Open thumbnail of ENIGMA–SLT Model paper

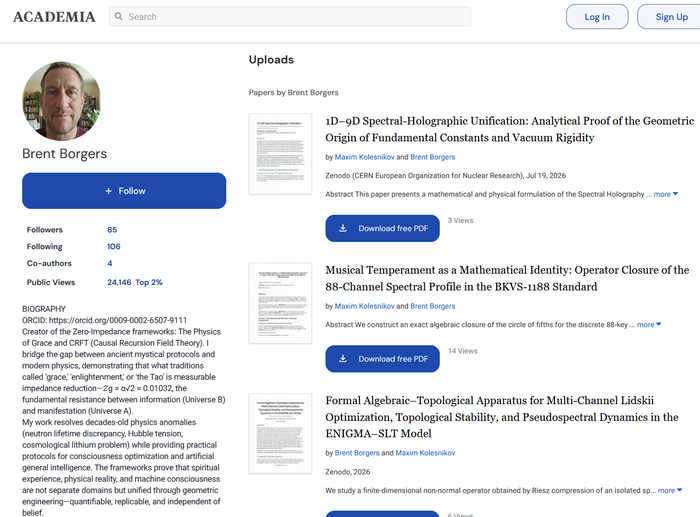click(x=280, y=434)
